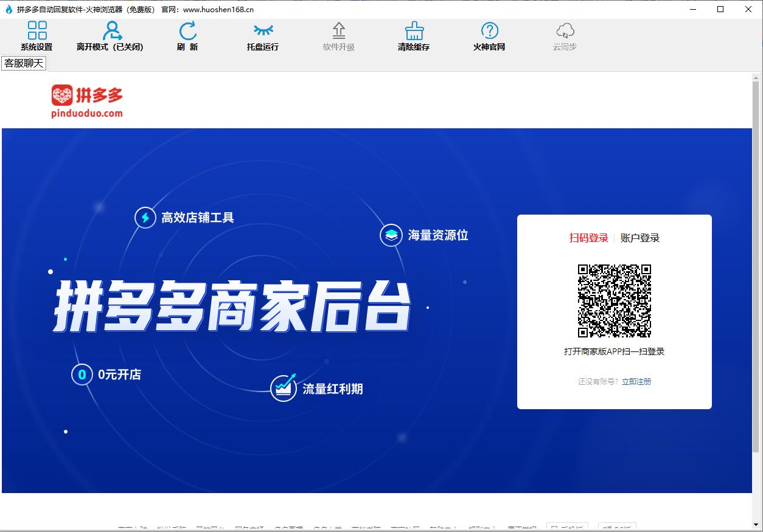Run in tray with 托盘运行
The height and width of the screenshot is (532, 763).
pyautogui.click(x=263, y=36)
